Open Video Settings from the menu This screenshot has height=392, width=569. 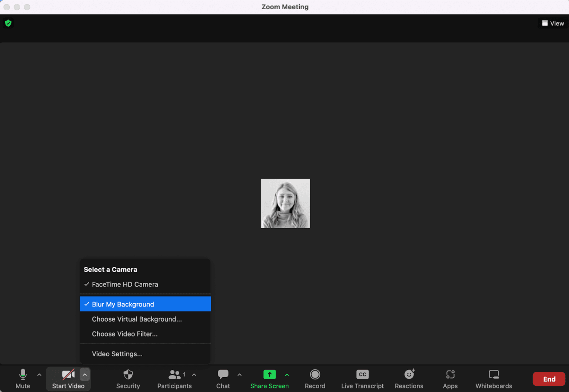117,354
